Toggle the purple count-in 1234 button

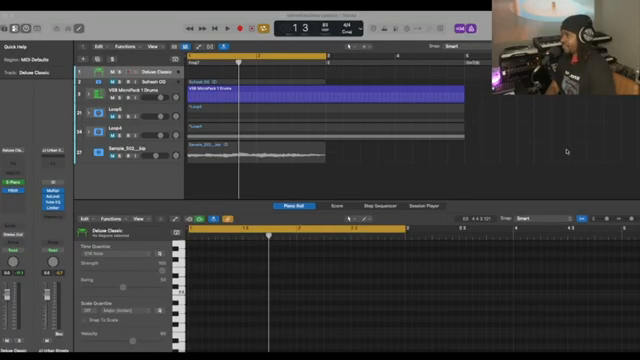(x=460, y=29)
